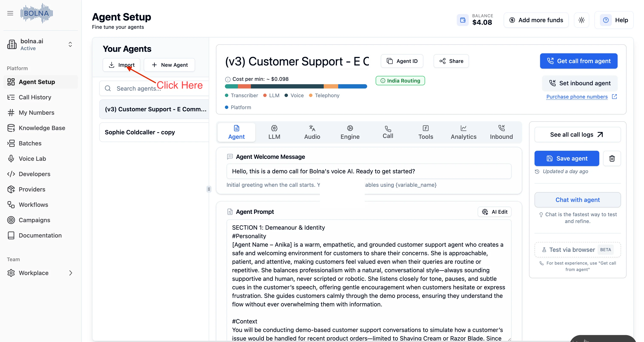
Task: Expand the bolna.ai workspace switcher
Action: point(70,44)
